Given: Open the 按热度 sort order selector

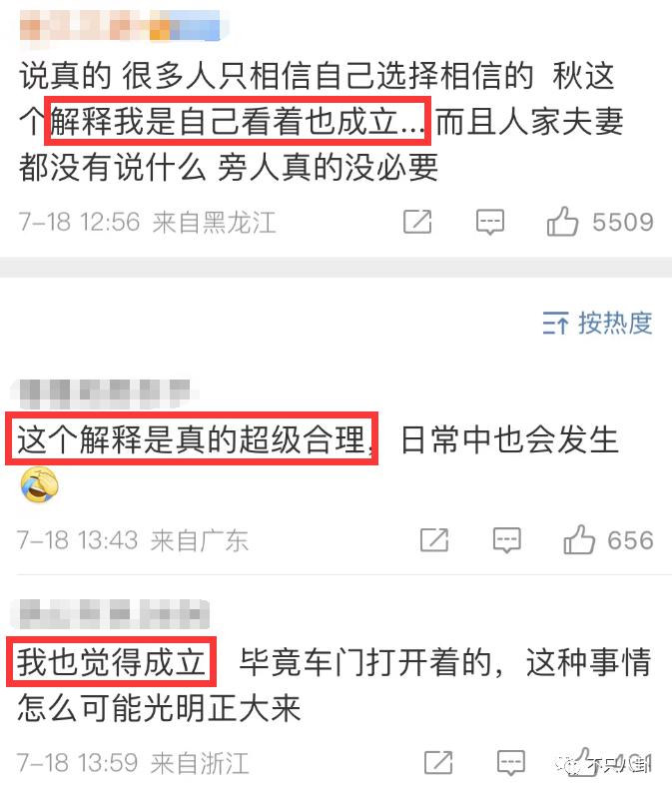Looking at the screenshot, I should pos(597,323).
